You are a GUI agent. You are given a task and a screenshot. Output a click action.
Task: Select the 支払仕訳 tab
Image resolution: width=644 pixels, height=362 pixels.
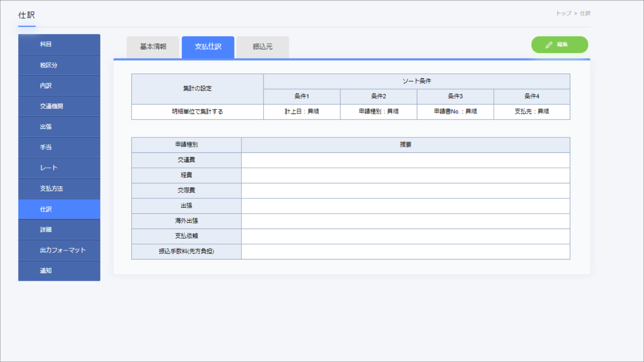pos(208,47)
